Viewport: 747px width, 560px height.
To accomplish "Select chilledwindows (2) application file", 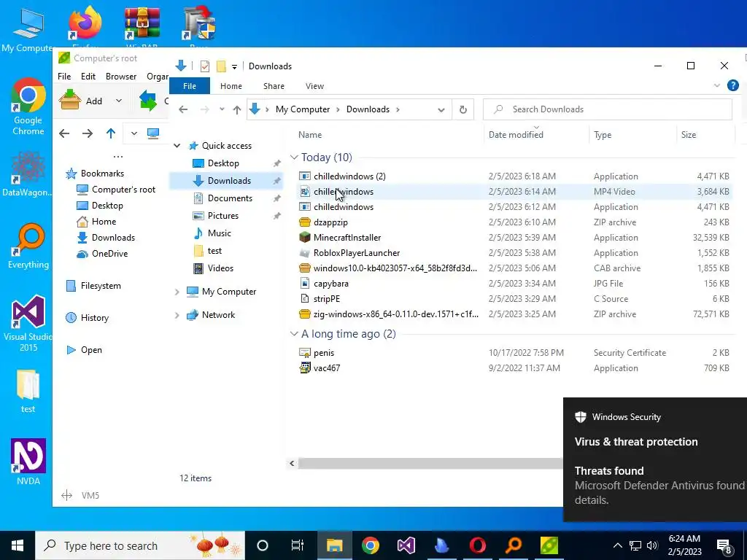I will click(514, 176).
